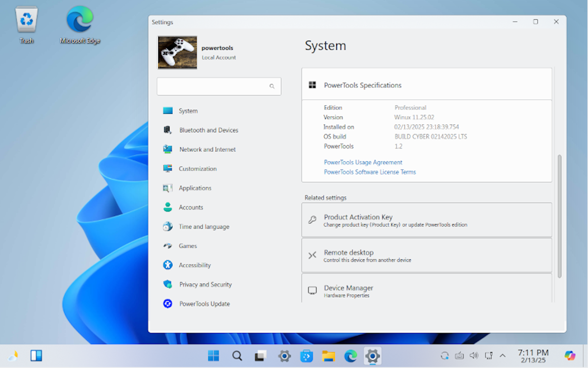The height and width of the screenshot is (368, 588).
Task: Launch the Store app from taskbar
Action: tap(307, 356)
